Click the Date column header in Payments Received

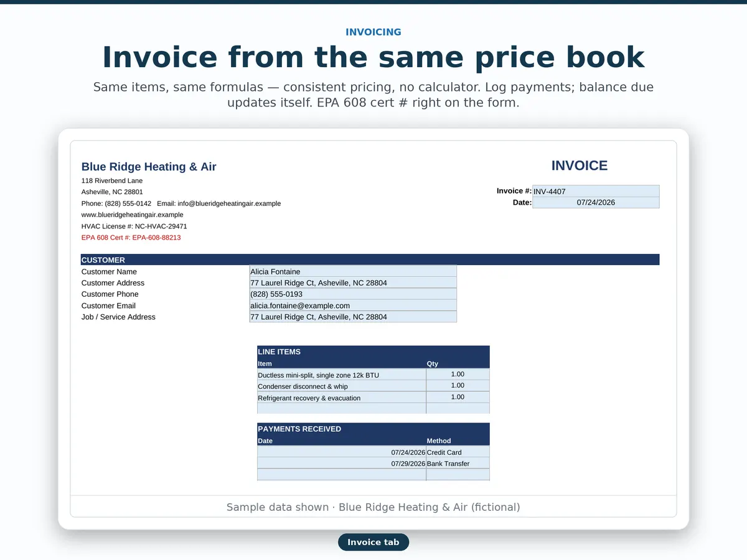265,441
